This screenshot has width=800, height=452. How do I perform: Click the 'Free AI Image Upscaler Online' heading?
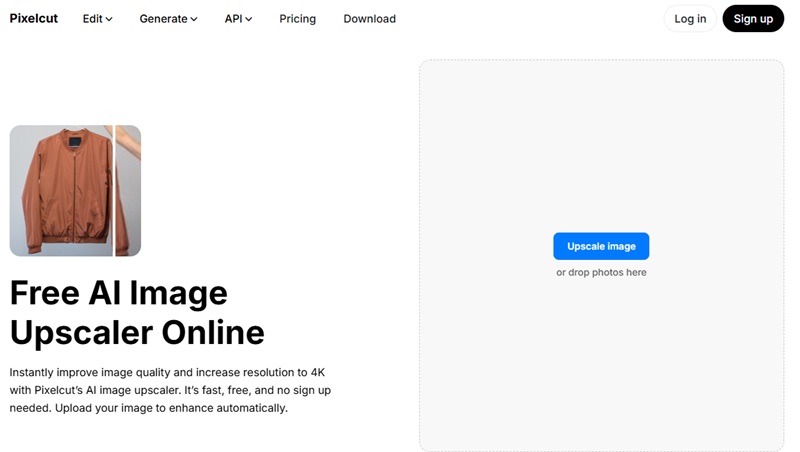(x=137, y=312)
